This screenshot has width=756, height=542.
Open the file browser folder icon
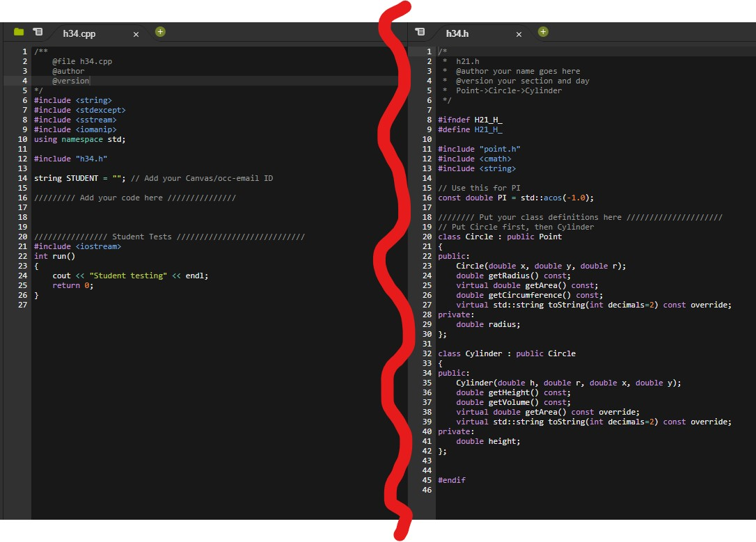tap(17, 31)
